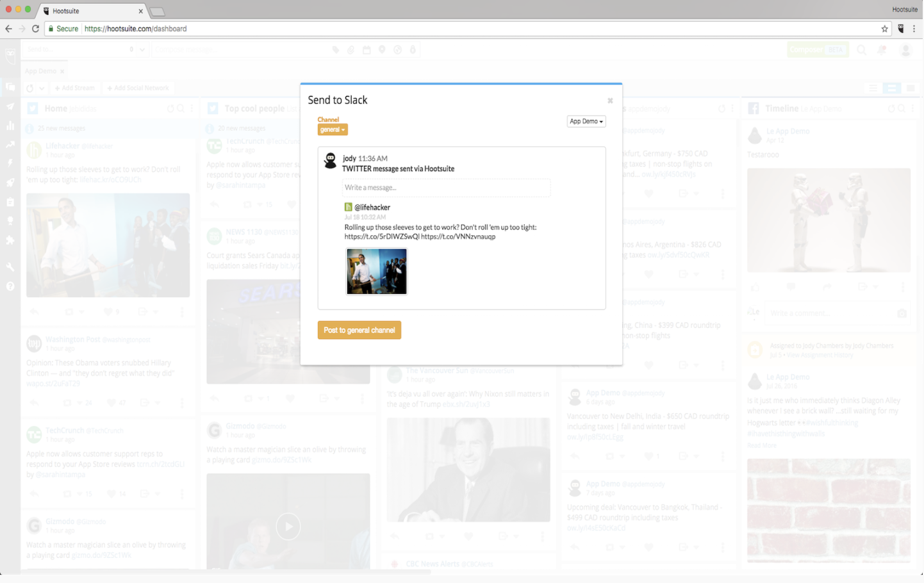The width and height of the screenshot is (924, 583).
Task: Select the Hootsuite browser tab
Action: (93, 11)
